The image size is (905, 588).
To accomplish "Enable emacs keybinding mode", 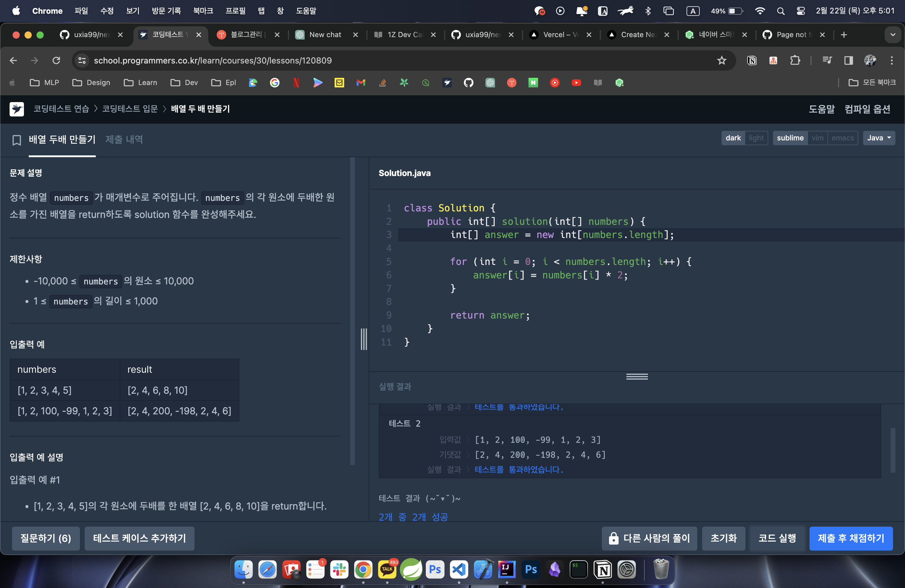I will tap(842, 138).
